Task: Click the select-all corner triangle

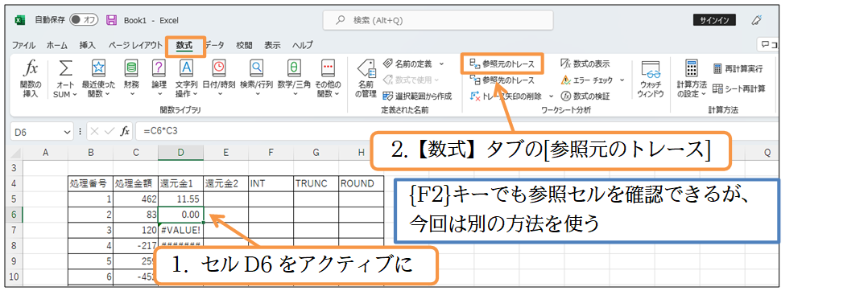Action: (15, 153)
